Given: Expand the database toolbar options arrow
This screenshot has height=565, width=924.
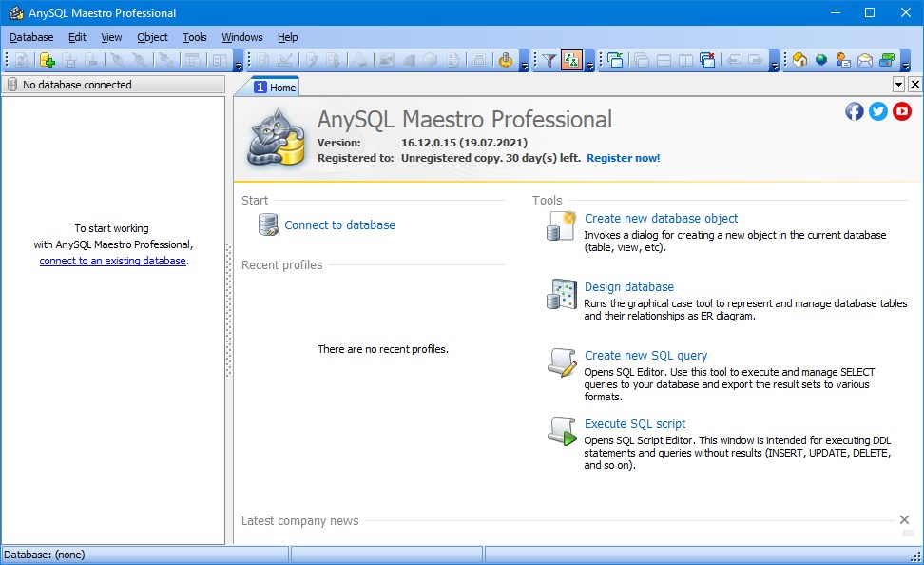Looking at the screenshot, I should click(238, 66).
